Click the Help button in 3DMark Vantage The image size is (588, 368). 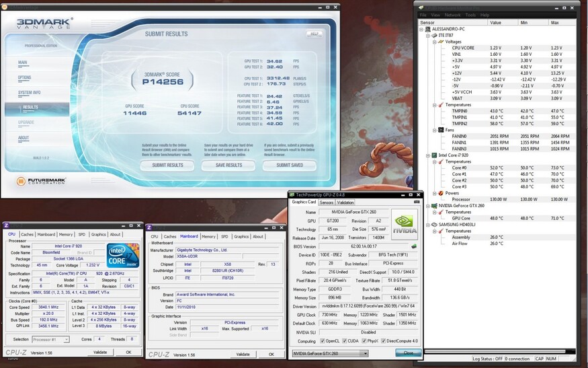tap(314, 34)
